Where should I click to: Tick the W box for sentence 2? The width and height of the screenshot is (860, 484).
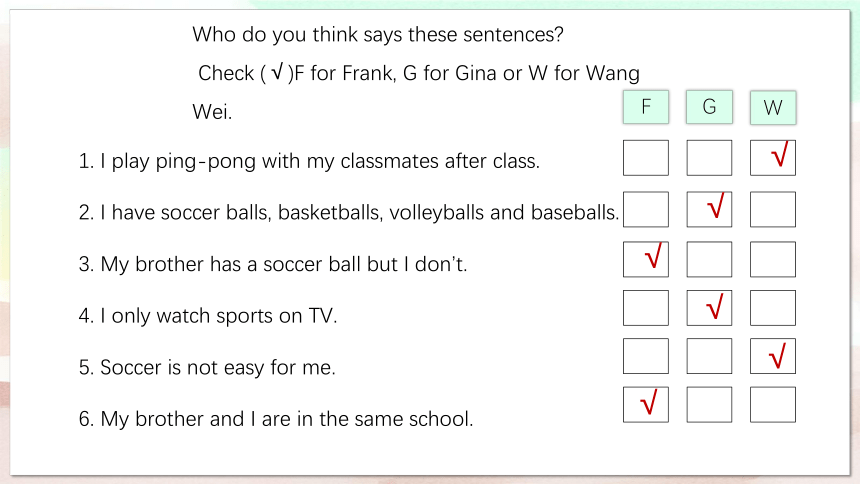(773, 209)
